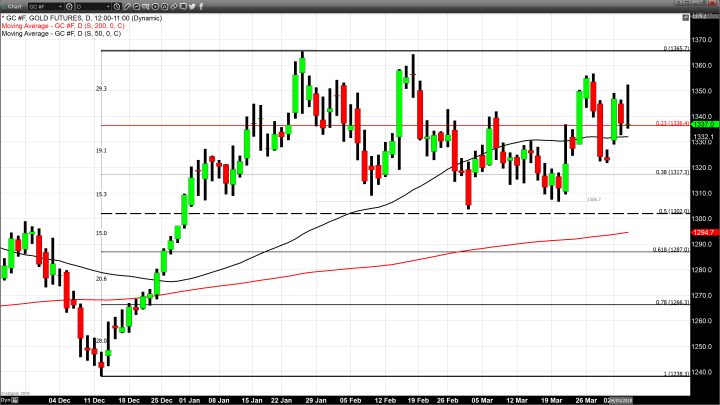Expand the GC #F symbol dropdown arrow
Viewport: 720px width, 405px height.
coord(60,6)
